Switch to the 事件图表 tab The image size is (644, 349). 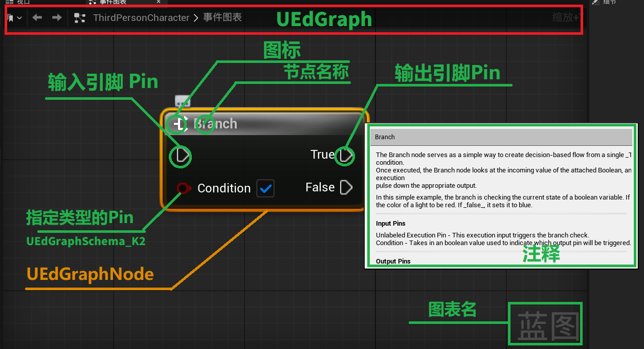(x=113, y=2)
